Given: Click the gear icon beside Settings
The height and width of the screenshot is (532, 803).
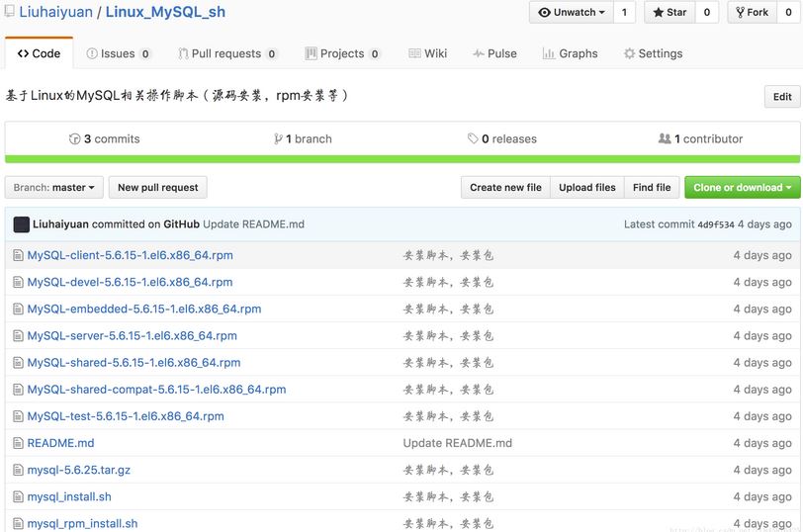Looking at the screenshot, I should coord(629,53).
